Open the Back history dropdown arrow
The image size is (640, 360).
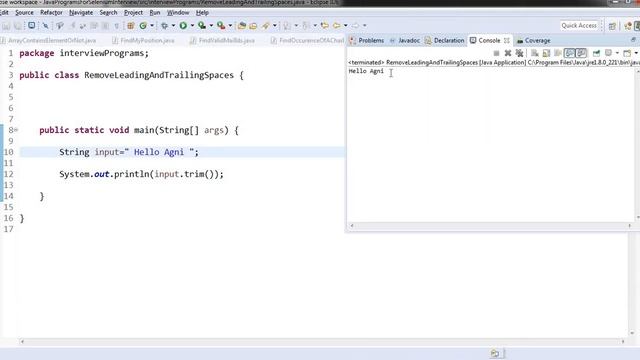[346, 26]
